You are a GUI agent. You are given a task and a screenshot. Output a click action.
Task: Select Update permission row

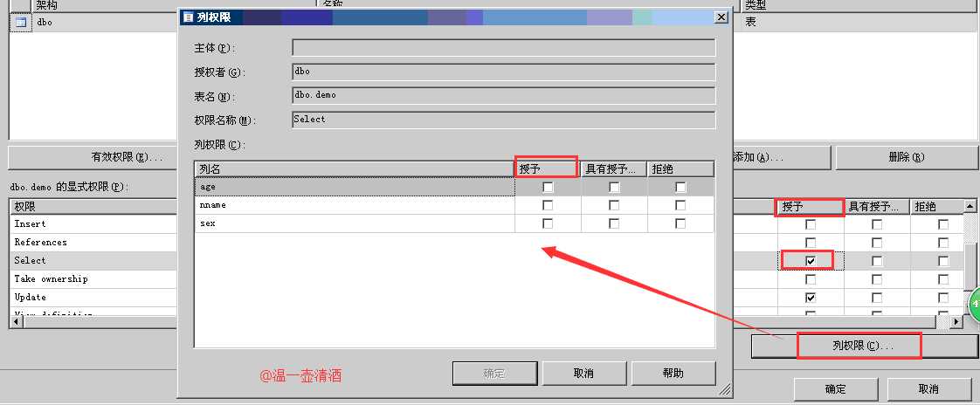pos(93,298)
